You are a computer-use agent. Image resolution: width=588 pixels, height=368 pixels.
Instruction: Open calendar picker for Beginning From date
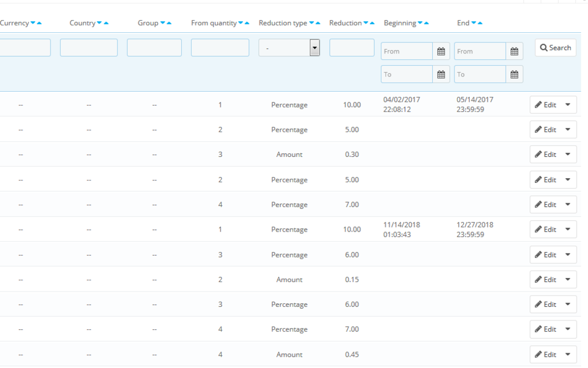click(x=441, y=52)
